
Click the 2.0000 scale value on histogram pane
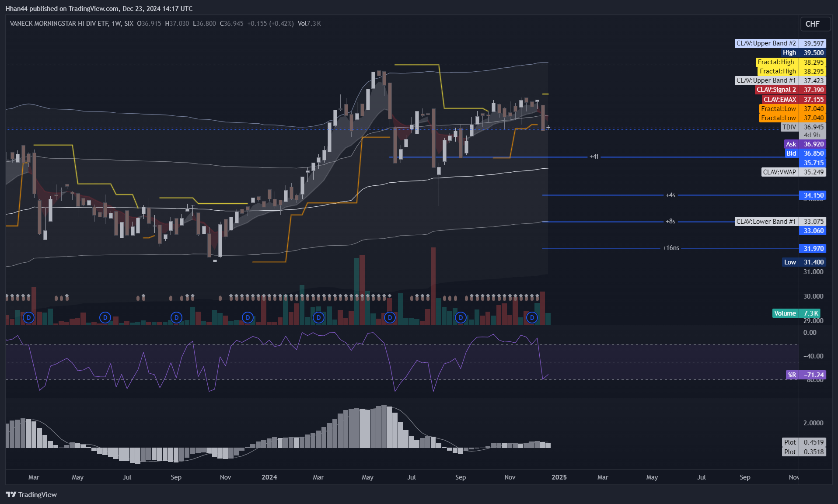coord(813,423)
